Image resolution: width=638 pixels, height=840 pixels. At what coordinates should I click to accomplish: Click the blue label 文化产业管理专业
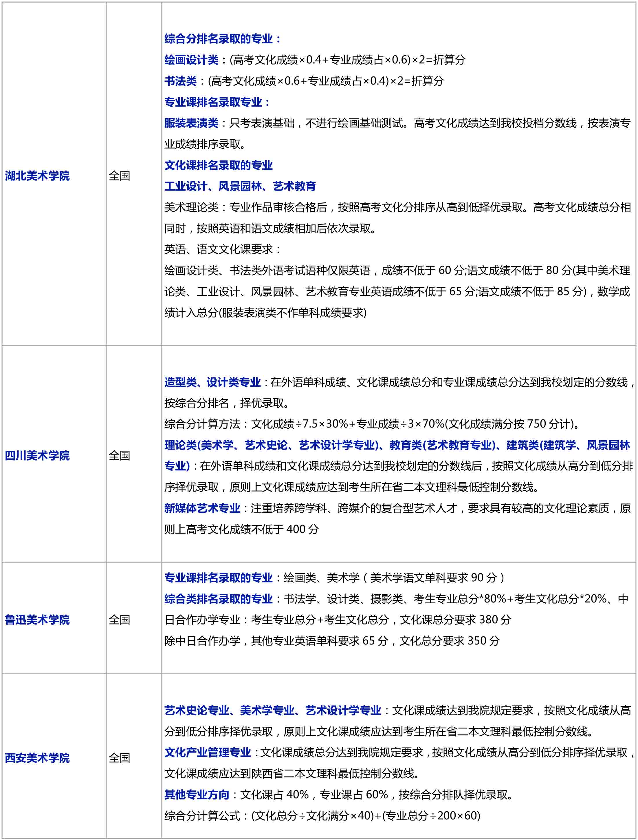(208, 753)
